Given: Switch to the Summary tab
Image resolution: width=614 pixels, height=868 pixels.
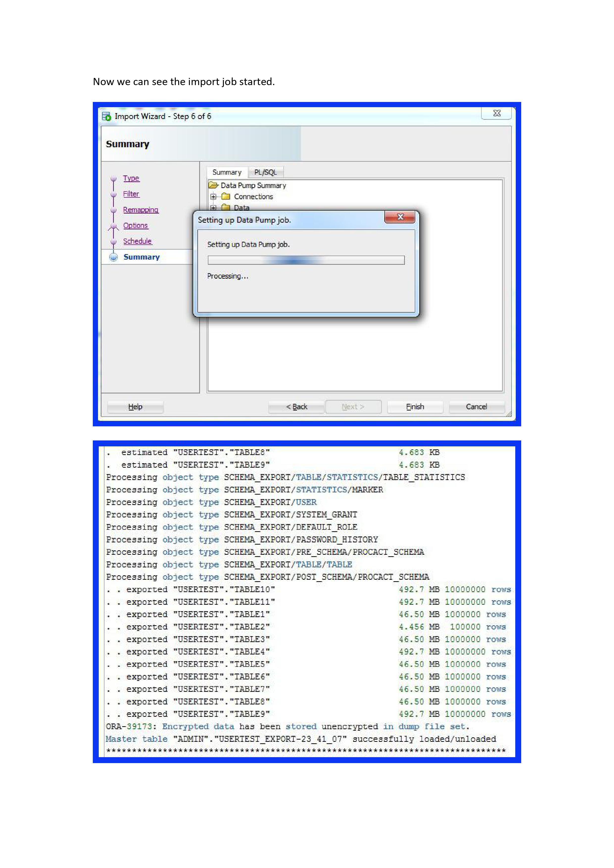Looking at the screenshot, I should (x=227, y=172).
